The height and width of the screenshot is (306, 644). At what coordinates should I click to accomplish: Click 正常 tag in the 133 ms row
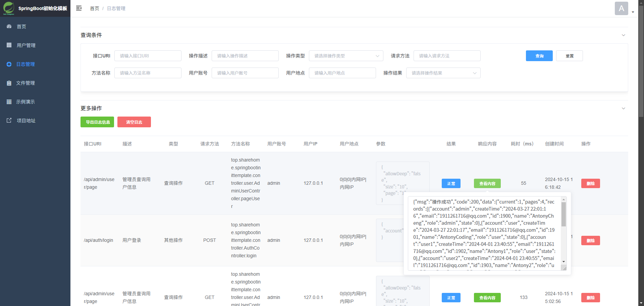pyautogui.click(x=451, y=298)
